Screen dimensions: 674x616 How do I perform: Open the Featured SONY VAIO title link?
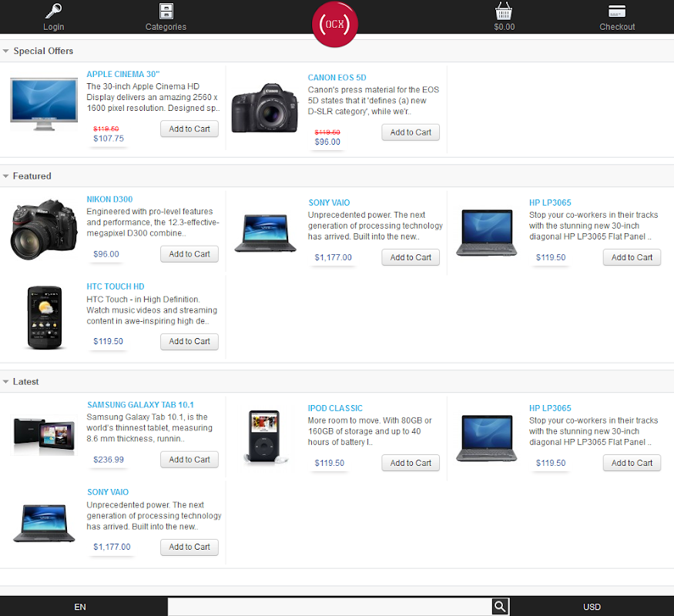(x=329, y=203)
